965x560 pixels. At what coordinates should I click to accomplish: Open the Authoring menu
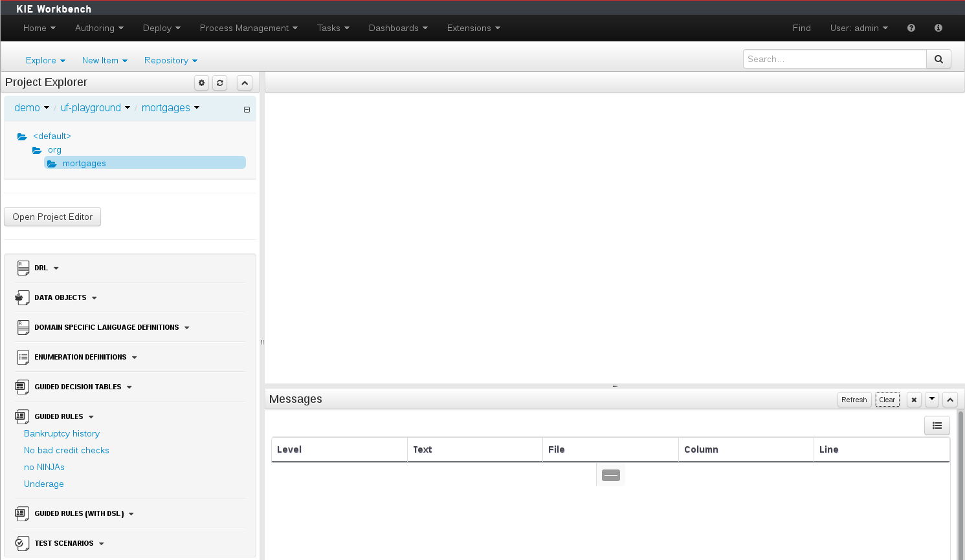pos(99,28)
